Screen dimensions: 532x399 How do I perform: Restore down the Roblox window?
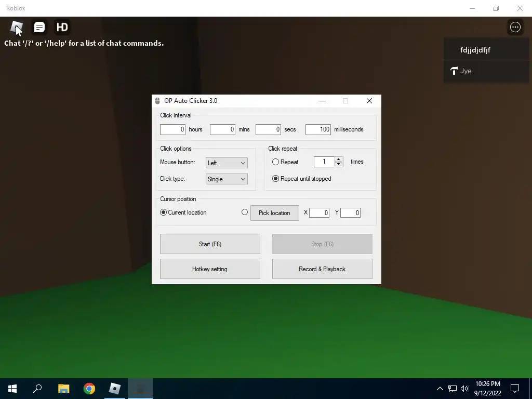coord(496,8)
